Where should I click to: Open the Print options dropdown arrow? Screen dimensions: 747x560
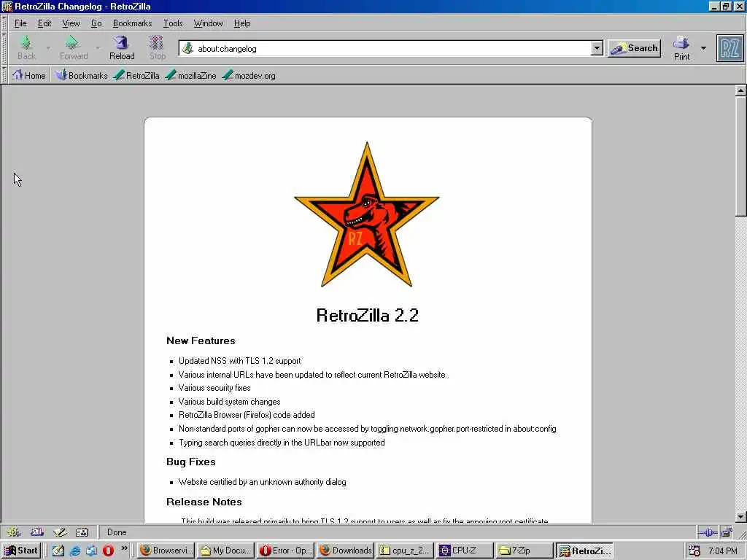click(703, 48)
